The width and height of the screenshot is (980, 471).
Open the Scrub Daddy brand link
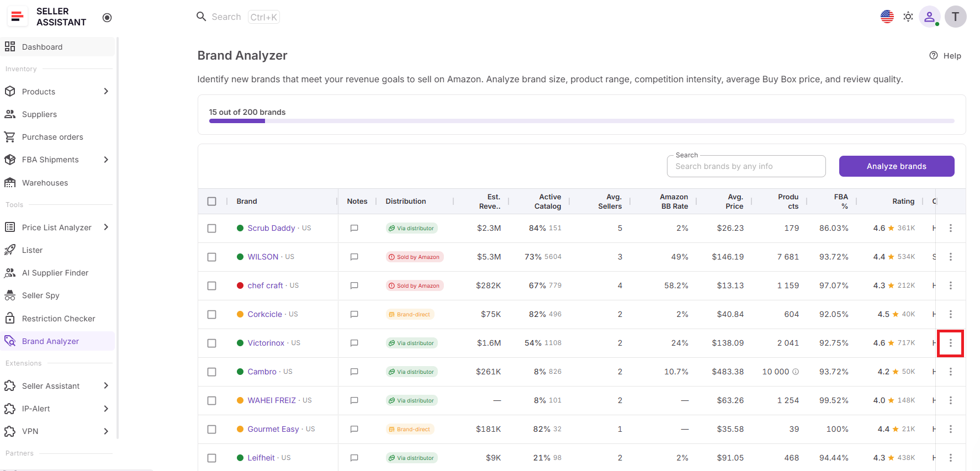click(271, 228)
